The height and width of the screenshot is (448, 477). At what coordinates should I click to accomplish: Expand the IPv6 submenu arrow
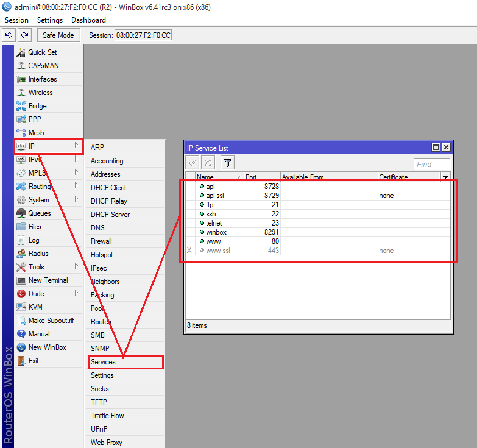tap(76, 159)
